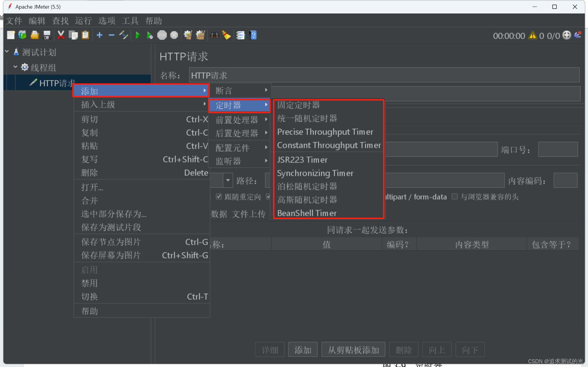588x367 pixels.
Task: Open the Function helper toolbar icon
Action: [x=240, y=35]
